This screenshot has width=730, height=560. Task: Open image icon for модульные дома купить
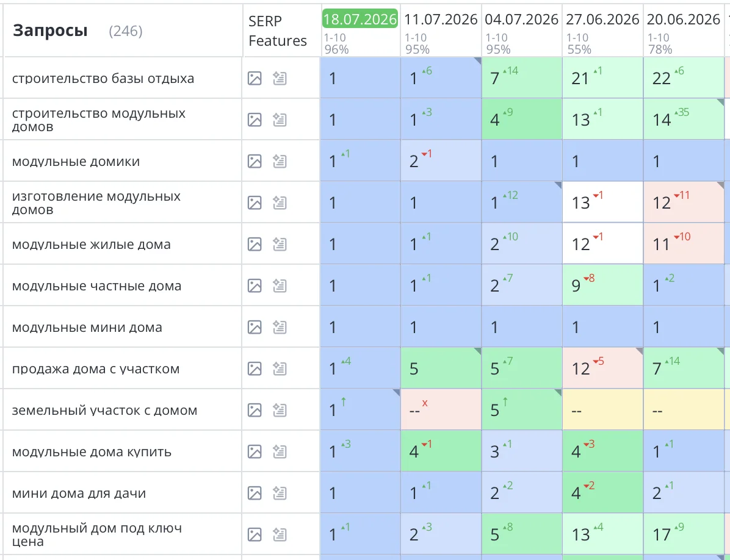pos(254,451)
